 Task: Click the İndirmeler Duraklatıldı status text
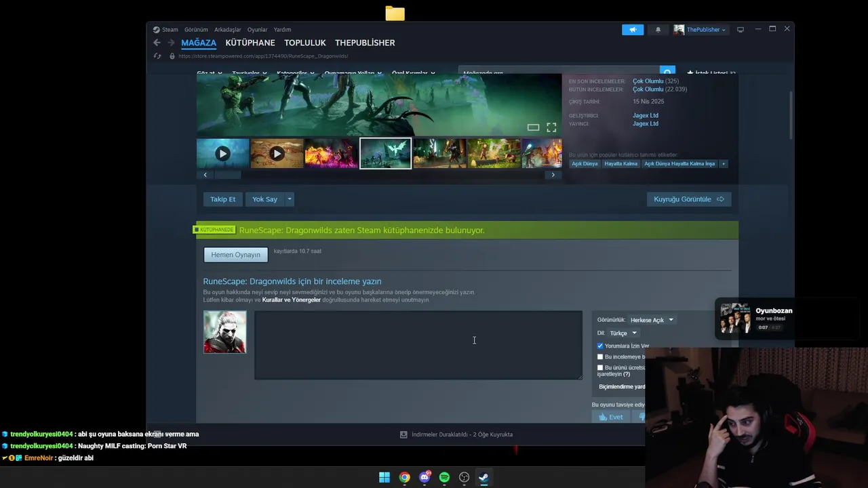click(x=462, y=434)
